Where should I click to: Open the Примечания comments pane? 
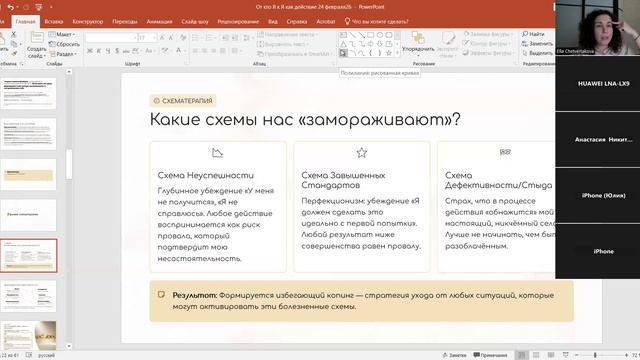click(490, 355)
